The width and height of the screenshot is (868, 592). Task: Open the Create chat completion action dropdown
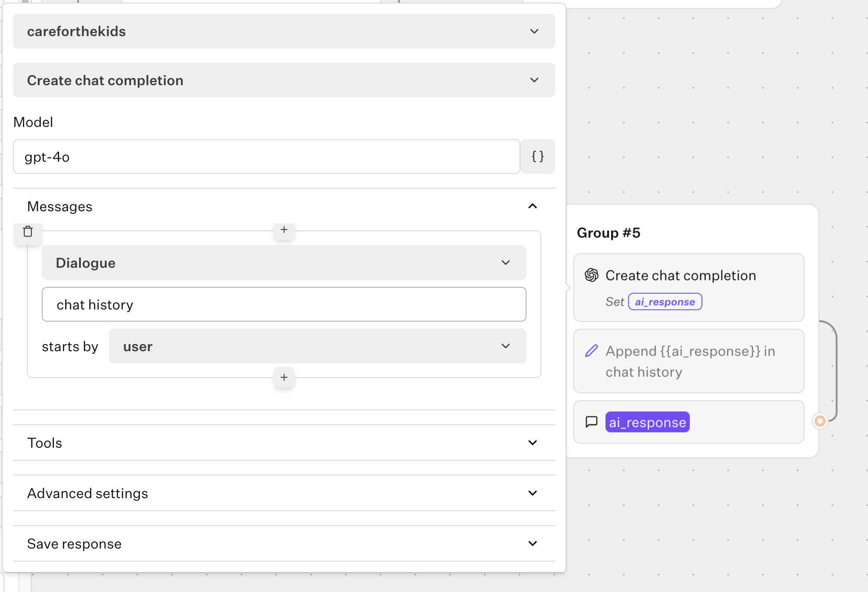tap(284, 80)
